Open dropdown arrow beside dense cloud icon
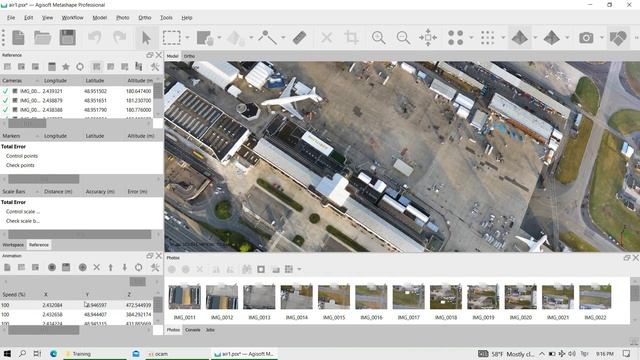 [x=503, y=38]
